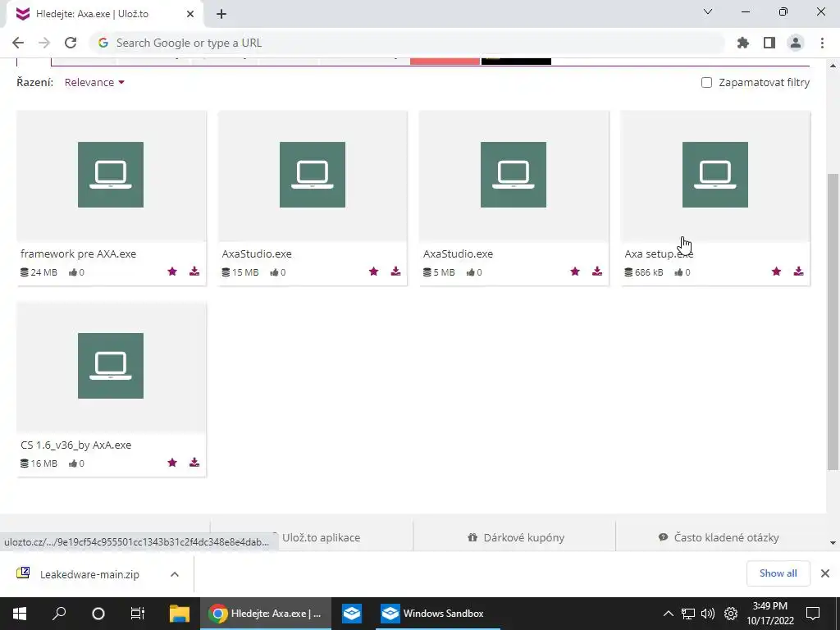Click the like count on framework pre AXA.exe

tap(76, 272)
